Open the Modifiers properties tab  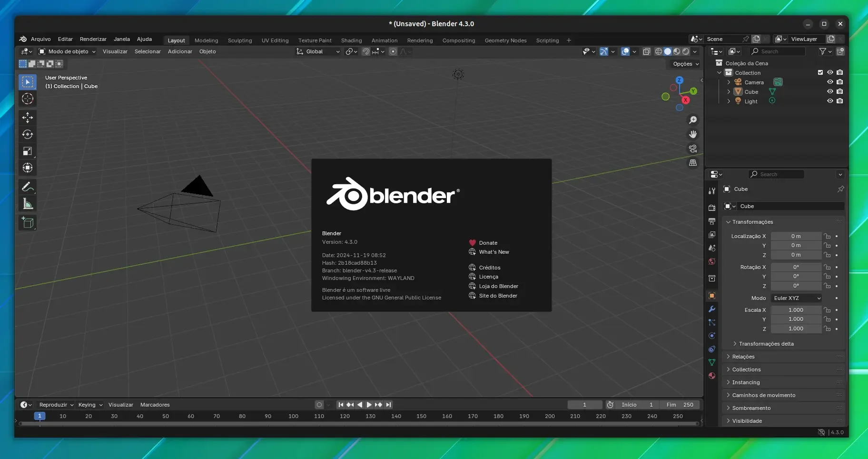[712, 309]
